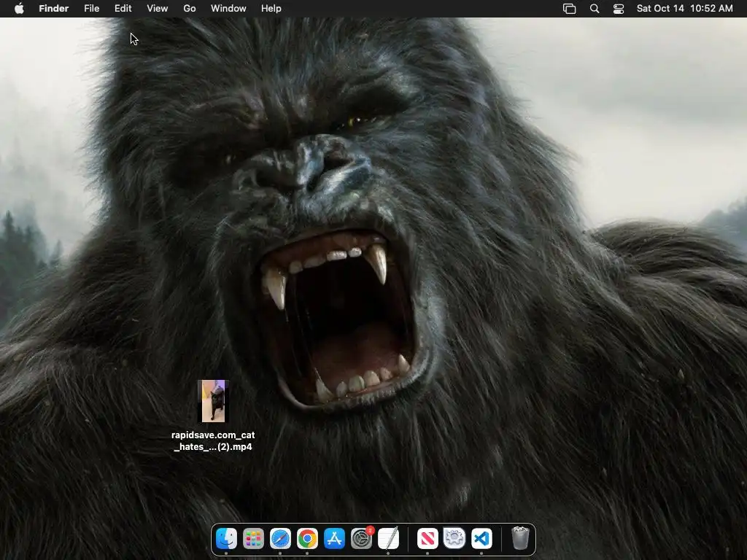Image resolution: width=747 pixels, height=560 pixels.
Task: Open TextEdit from the Dock
Action: (389, 539)
